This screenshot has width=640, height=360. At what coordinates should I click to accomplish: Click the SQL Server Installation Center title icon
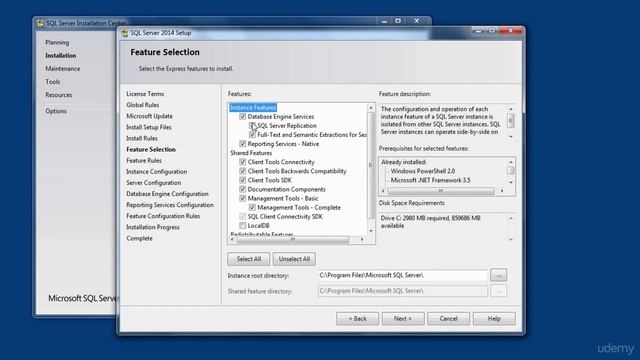[40, 23]
